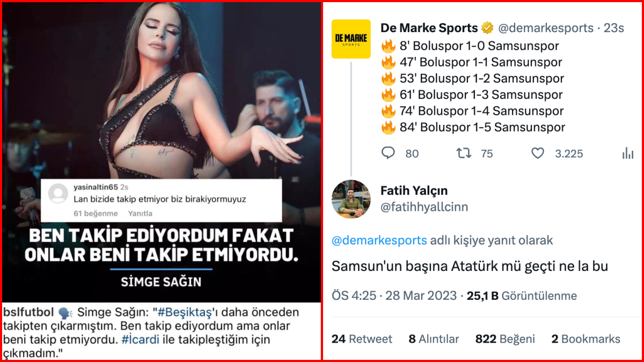Viewport: 644px width, 362px height.
Task: Click the @demarkesports mention in reply line
Action: click(379, 240)
